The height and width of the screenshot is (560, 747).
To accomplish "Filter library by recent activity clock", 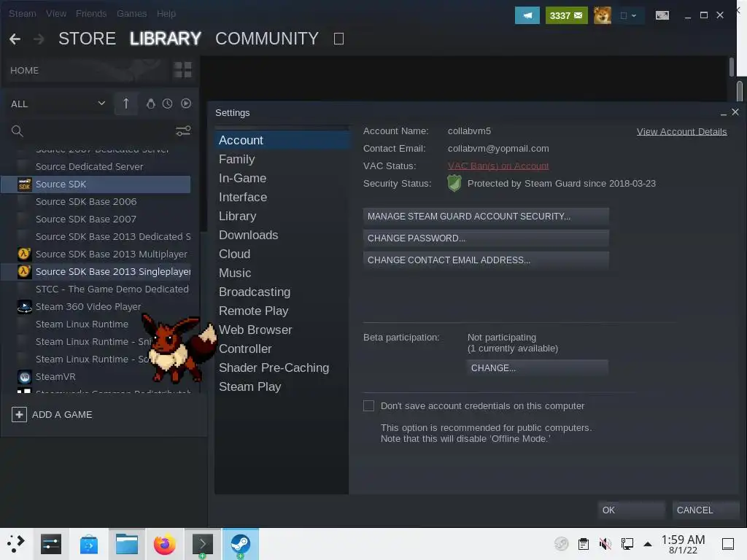I will coord(167,104).
